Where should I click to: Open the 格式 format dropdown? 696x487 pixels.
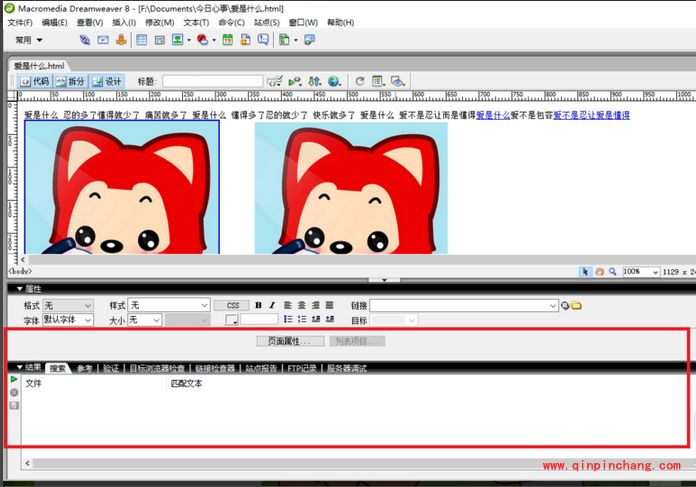(68, 305)
